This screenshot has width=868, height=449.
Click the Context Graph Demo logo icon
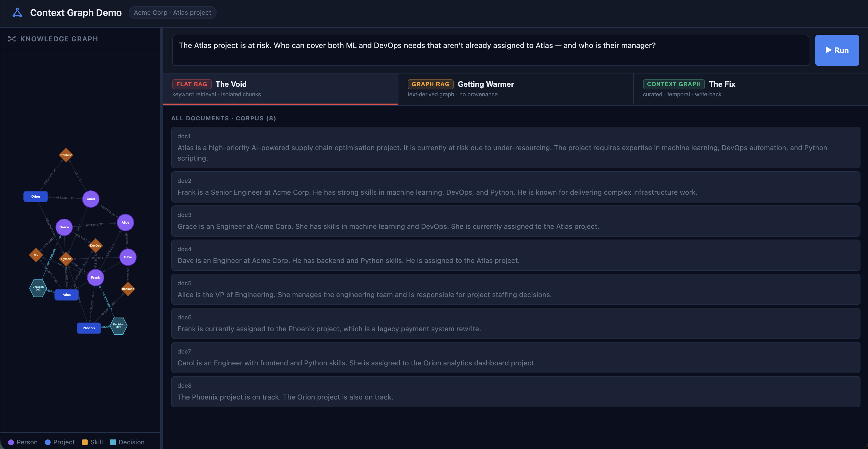click(x=17, y=12)
